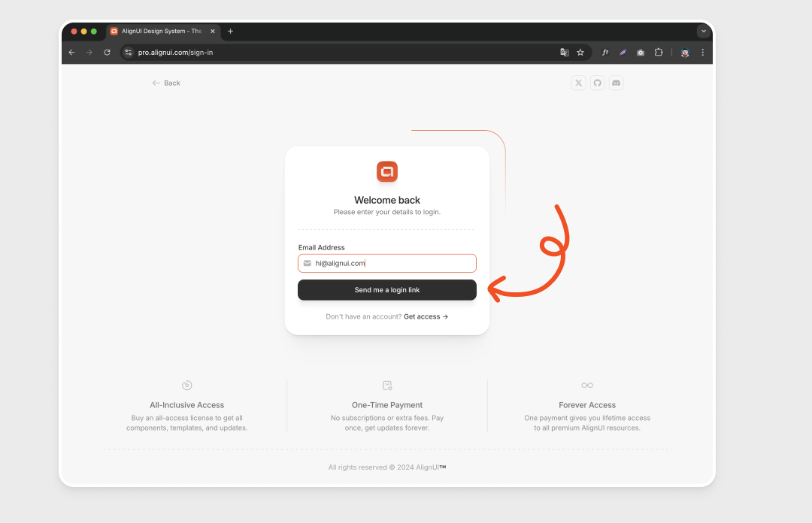
Task: Open AlignUI's Discord community link
Action: 616,83
